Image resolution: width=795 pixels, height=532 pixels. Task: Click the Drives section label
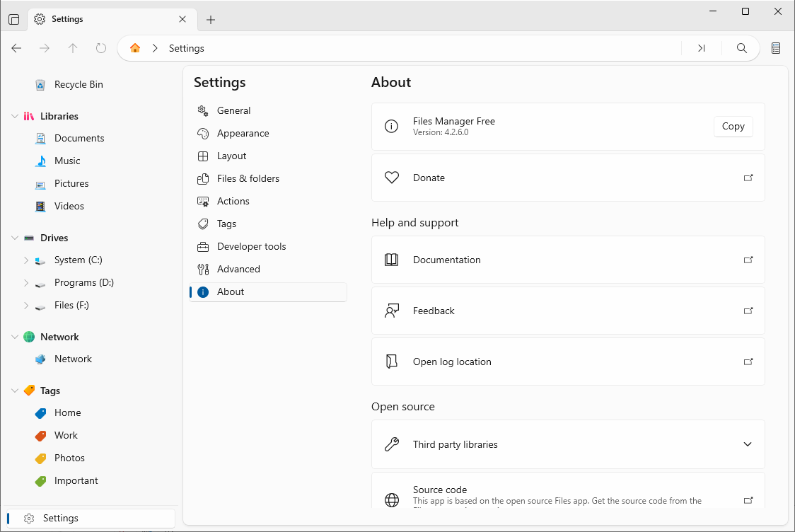click(x=54, y=238)
